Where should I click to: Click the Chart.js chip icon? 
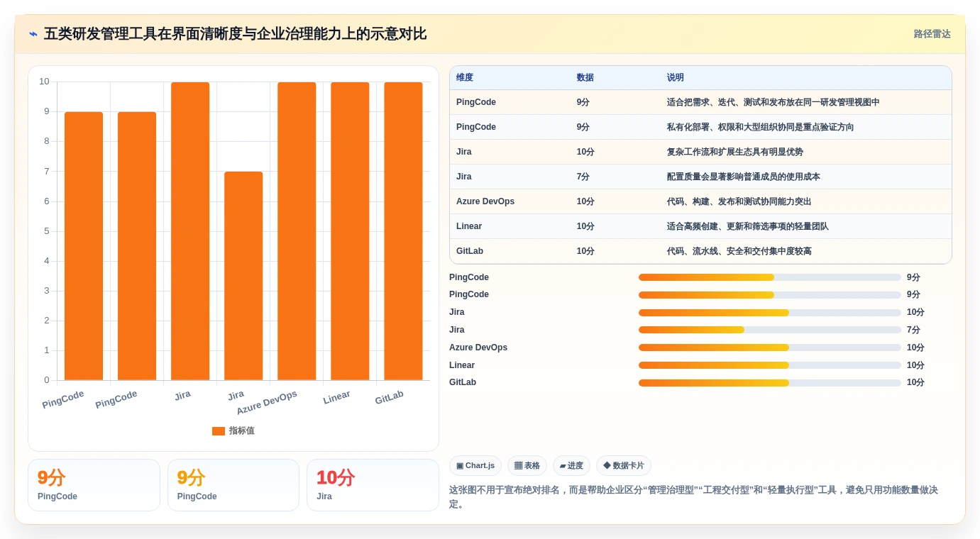coord(460,466)
